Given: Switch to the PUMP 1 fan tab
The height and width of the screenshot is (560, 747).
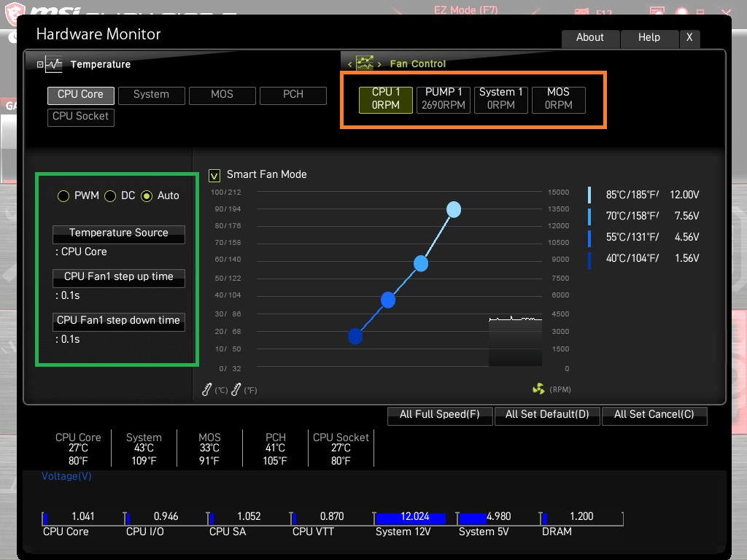Looking at the screenshot, I should [x=443, y=99].
